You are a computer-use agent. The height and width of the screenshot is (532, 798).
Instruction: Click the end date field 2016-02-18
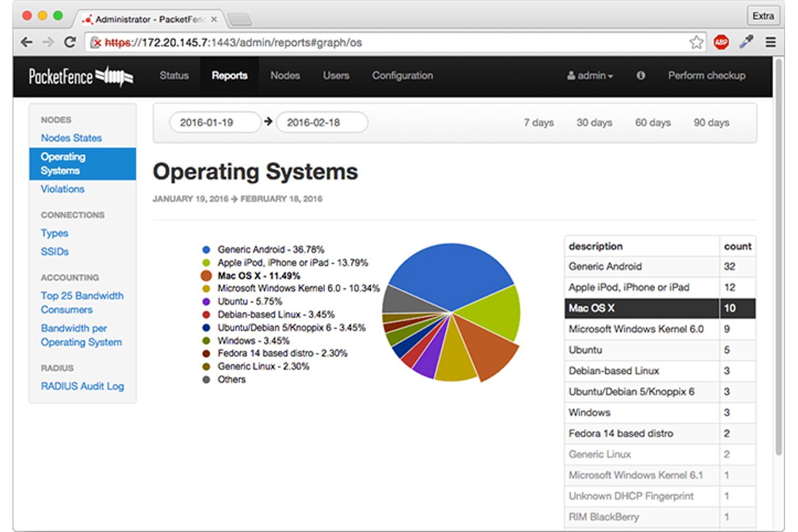click(x=322, y=122)
